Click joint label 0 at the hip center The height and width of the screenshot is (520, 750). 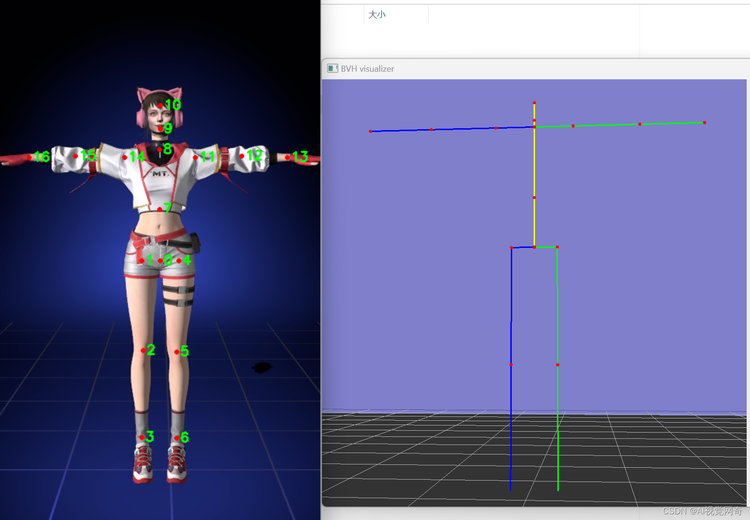[168, 260]
